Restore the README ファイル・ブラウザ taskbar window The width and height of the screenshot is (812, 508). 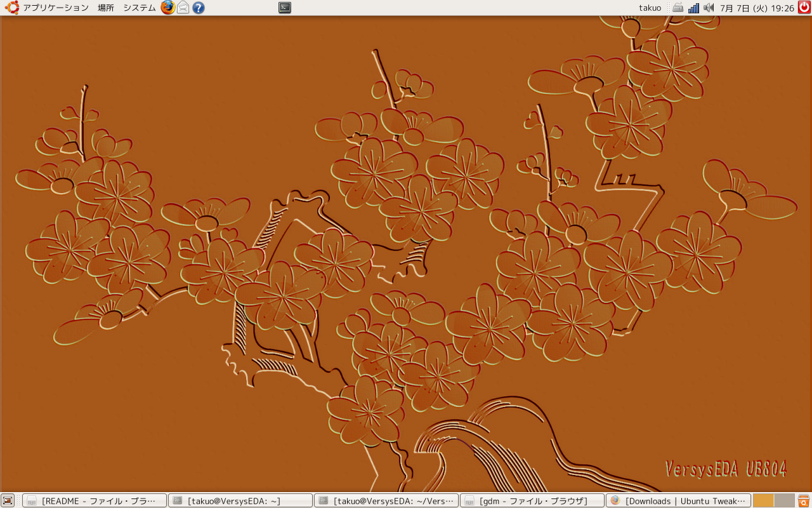pyautogui.click(x=95, y=500)
